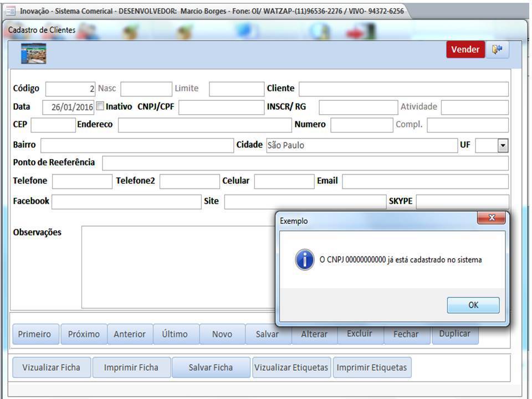
Task: Click the store thumbnail image at top left
Action: click(34, 53)
